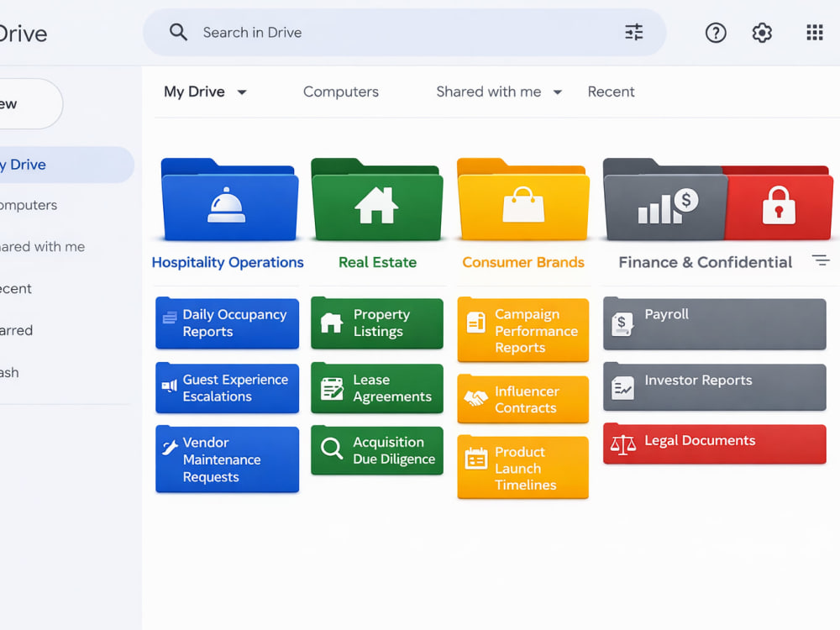Open the green Real Estate house folder
Image resolution: width=840 pixels, height=630 pixels.
(x=377, y=199)
